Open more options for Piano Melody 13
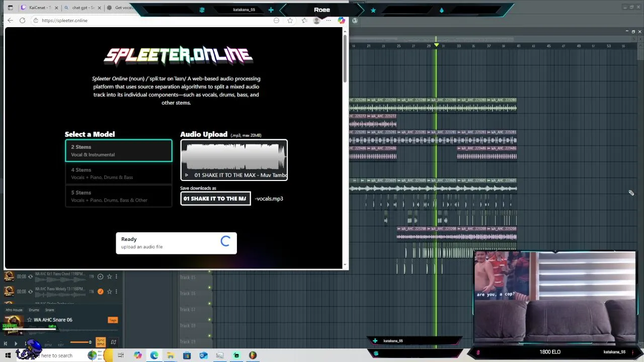Image resolution: width=644 pixels, height=362 pixels. click(x=116, y=292)
